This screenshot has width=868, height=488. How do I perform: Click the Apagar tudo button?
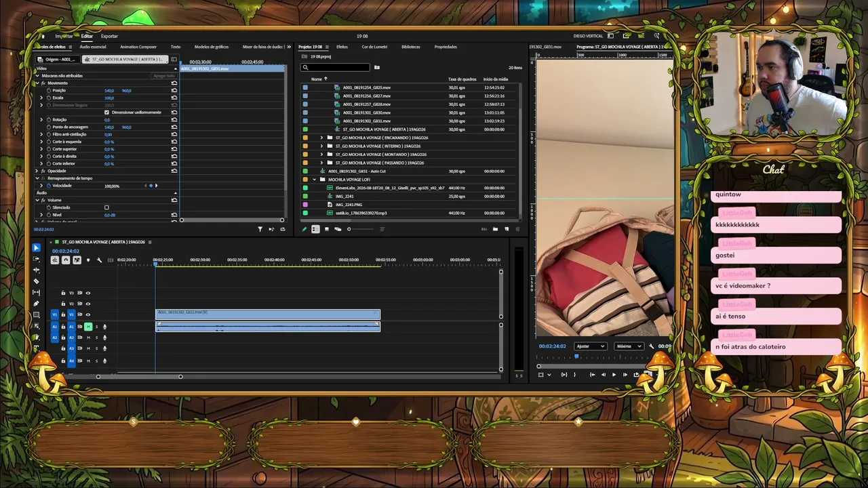(x=164, y=76)
